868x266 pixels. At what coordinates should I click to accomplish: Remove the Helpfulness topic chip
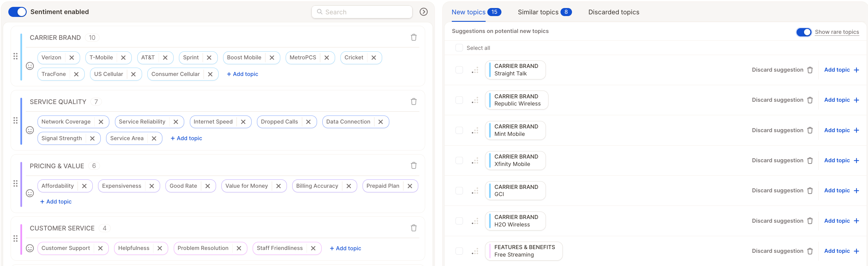click(159, 248)
